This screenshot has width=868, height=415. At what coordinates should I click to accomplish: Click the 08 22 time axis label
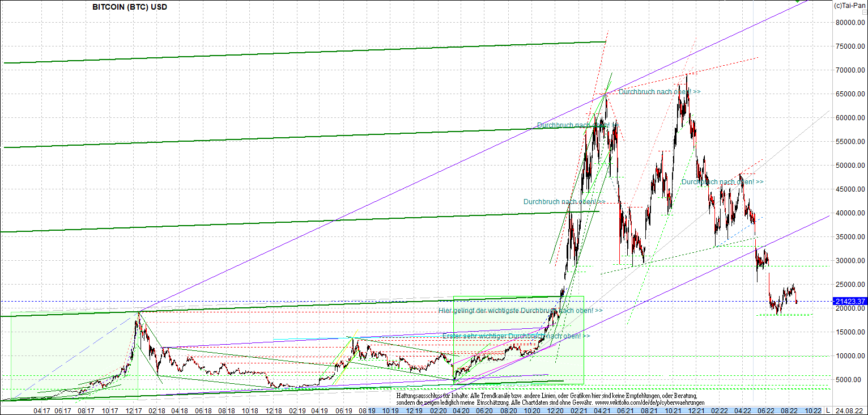[790, 410]
